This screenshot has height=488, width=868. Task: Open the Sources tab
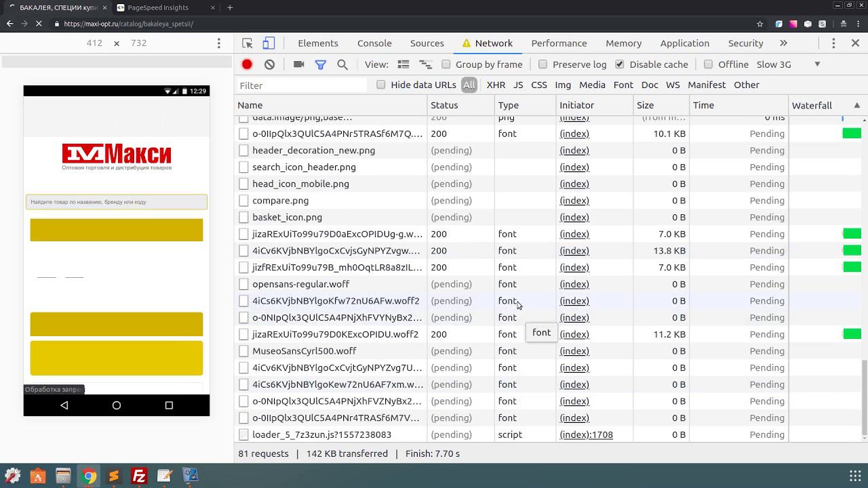click(427, 43)
